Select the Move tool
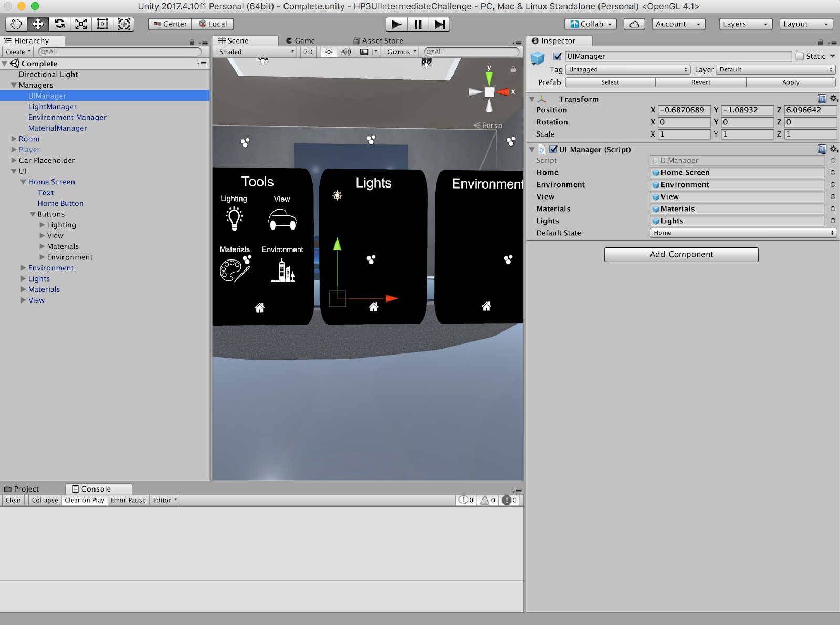Screen dimensions: 840x625 38,24
